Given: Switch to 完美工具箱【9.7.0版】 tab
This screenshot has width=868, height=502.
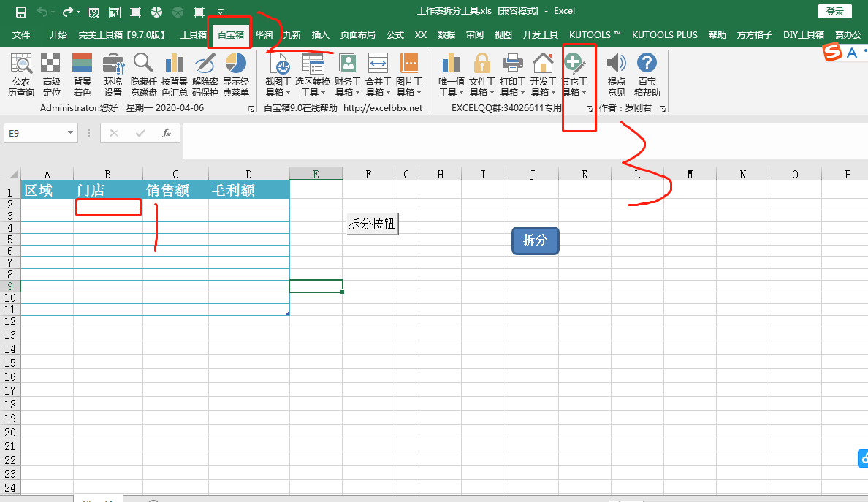Looking at the screenshot, I should 122,35.
